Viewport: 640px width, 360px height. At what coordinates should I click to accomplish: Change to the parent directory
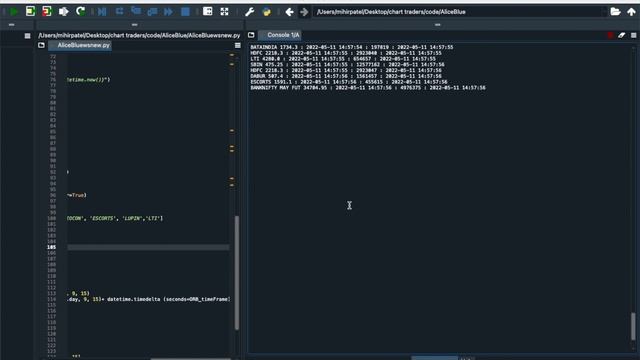point(631,11)
